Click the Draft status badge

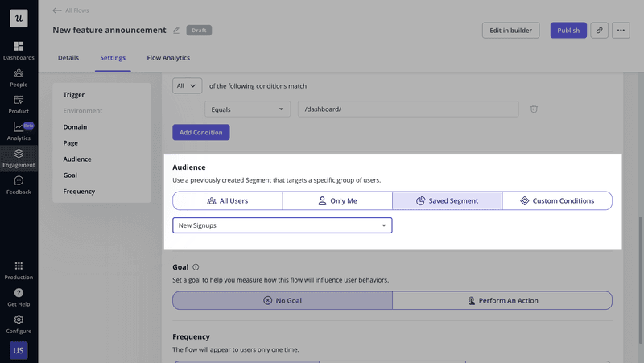coord(199,31)
